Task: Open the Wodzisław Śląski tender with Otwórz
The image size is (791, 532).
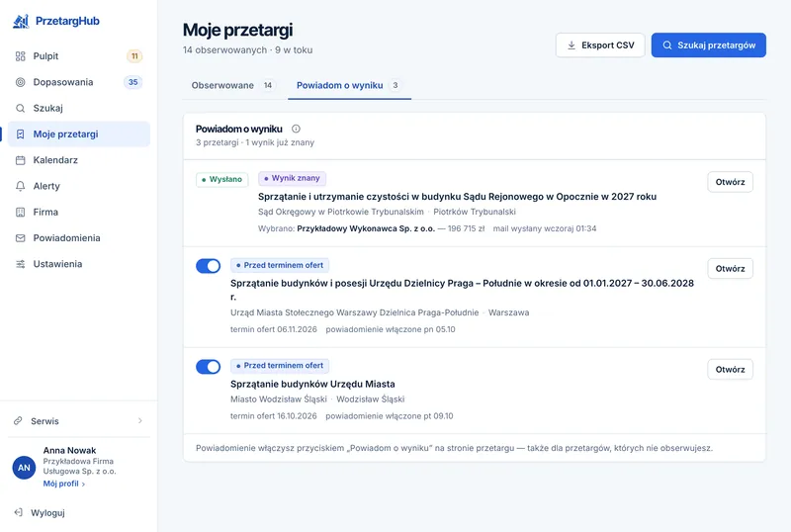Action: [x=730, y=370]
